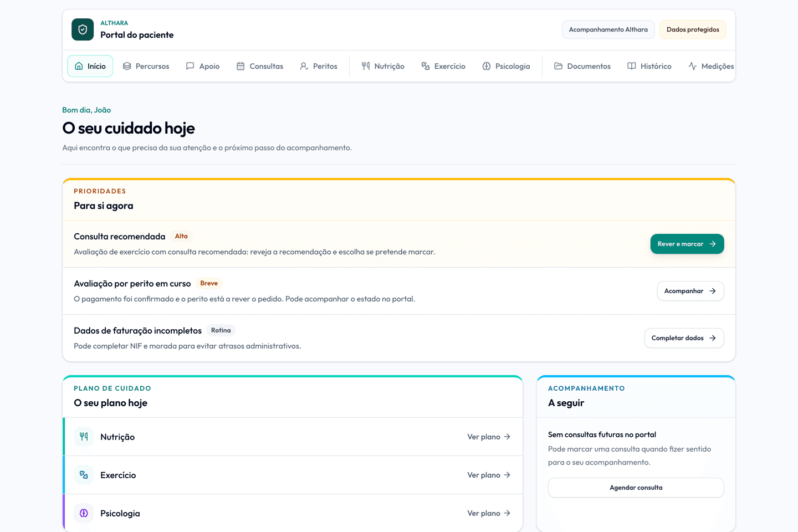798x532 pixels.
Task: Click the arrow next to Nutrição Ver plano
Action: 507,437
